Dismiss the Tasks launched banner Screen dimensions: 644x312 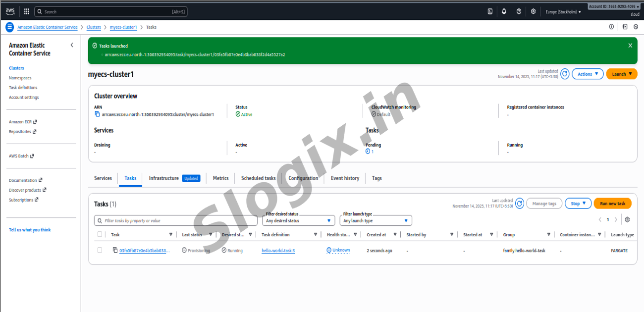pos(630,46)
